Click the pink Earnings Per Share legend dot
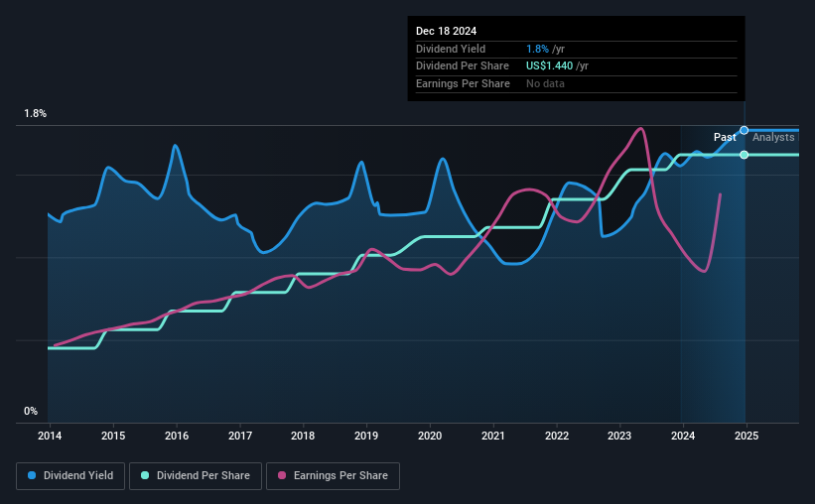This screenshot has height=504, width=815. click(x=282, y=475)
